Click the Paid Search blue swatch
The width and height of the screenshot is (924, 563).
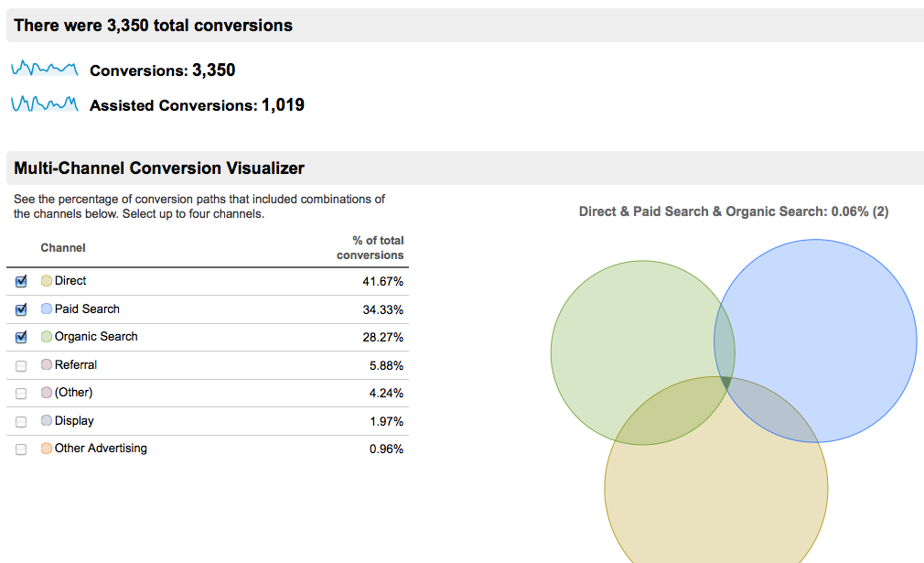tap(47, 309)
